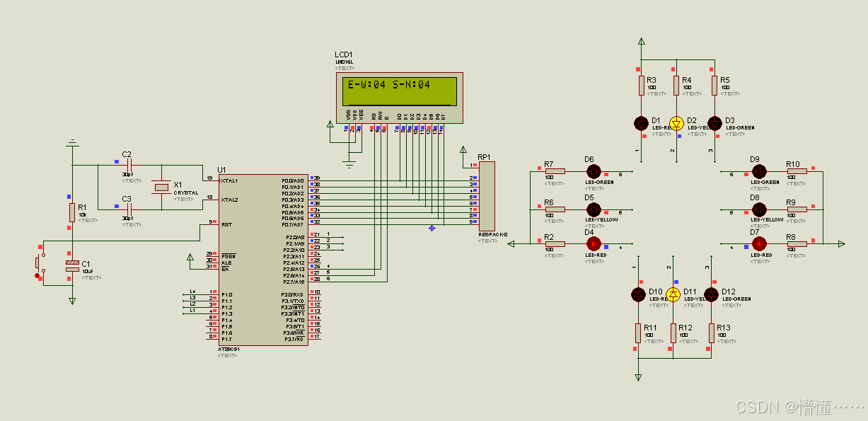Click the power terminal near the EA pin
This screenshot has width=868, height=421.
[x=190, y=258]
